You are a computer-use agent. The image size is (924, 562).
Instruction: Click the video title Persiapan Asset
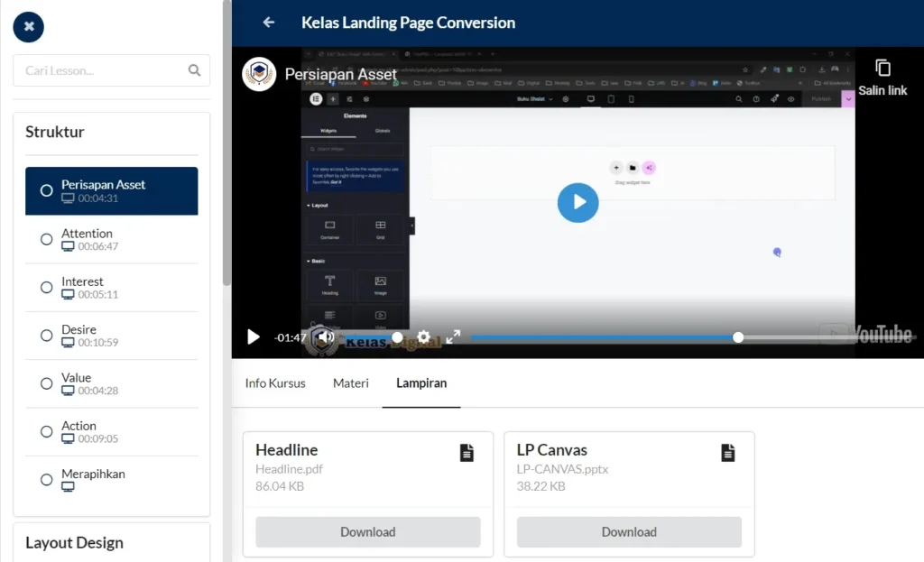pyautogui.click(x=340, y=74)
